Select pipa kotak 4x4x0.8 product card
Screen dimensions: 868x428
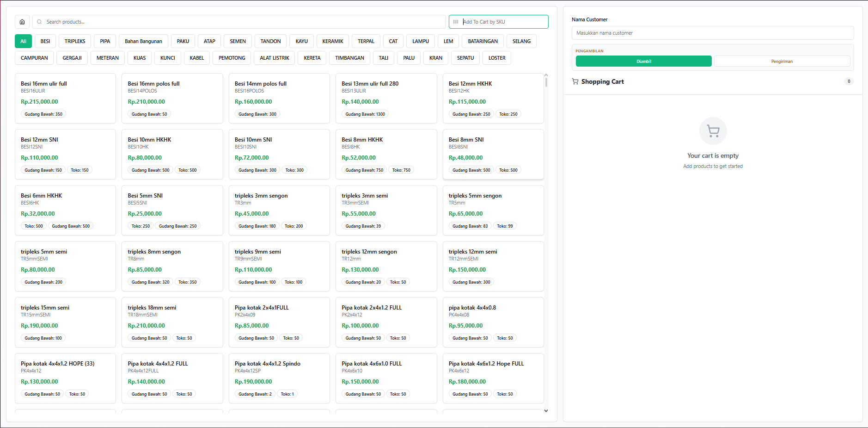493,322
